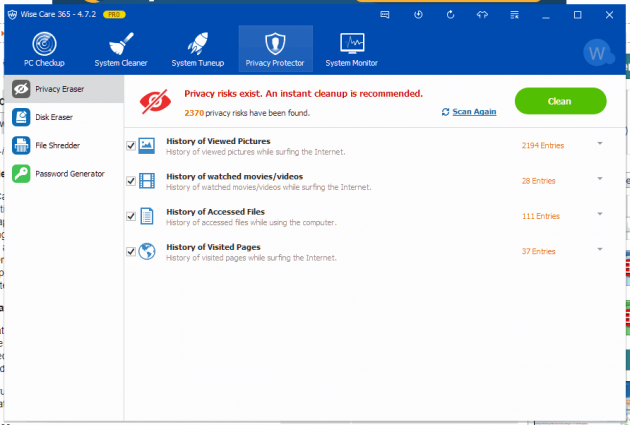
Task: Click the green Clean button
Action: 560,101
